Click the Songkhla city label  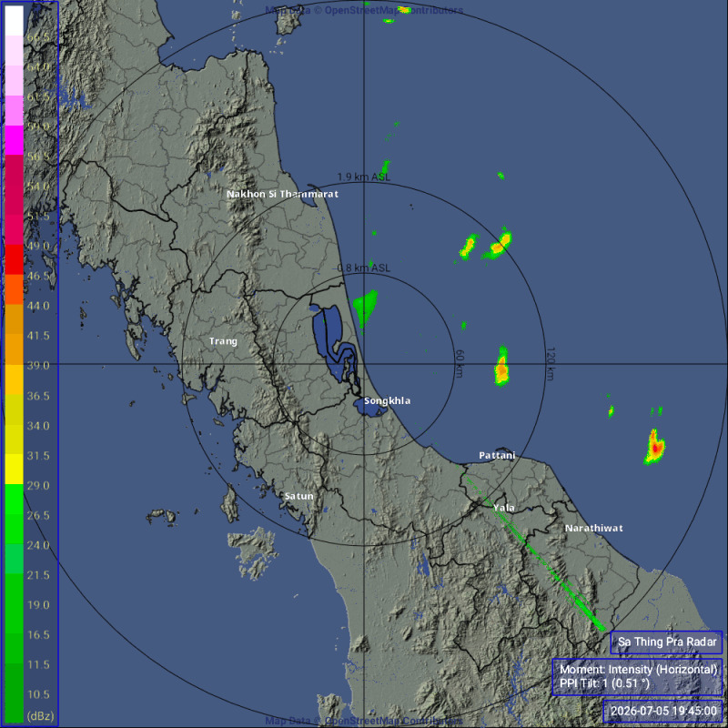[x=387, y=400]
